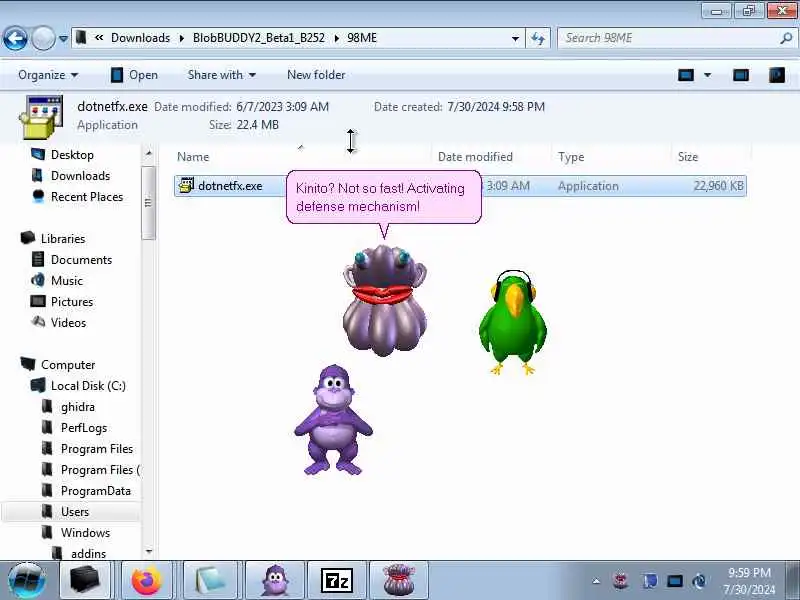Viewport: 800px width, 600px height.
Task: Click the pink speech balloon text
Action: click(x=380, y=197)
